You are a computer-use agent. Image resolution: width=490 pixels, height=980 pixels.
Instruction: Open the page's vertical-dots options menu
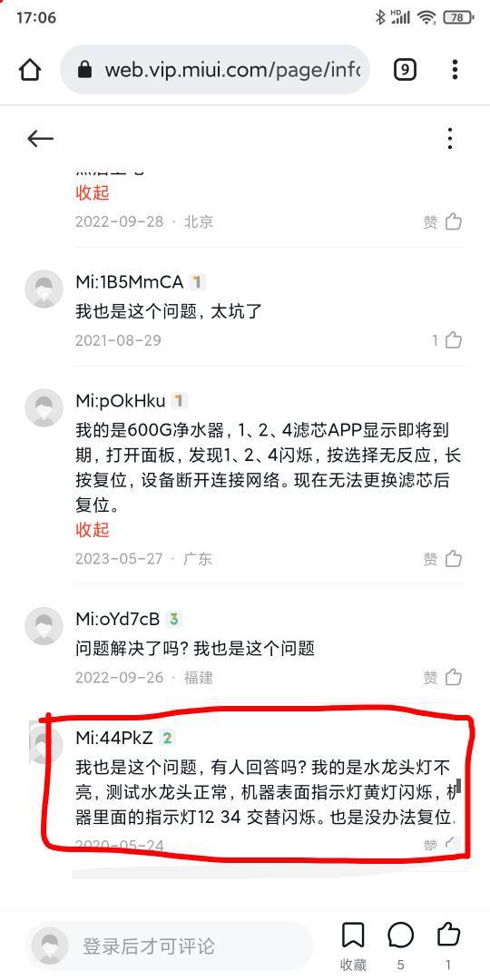(450, 139)
